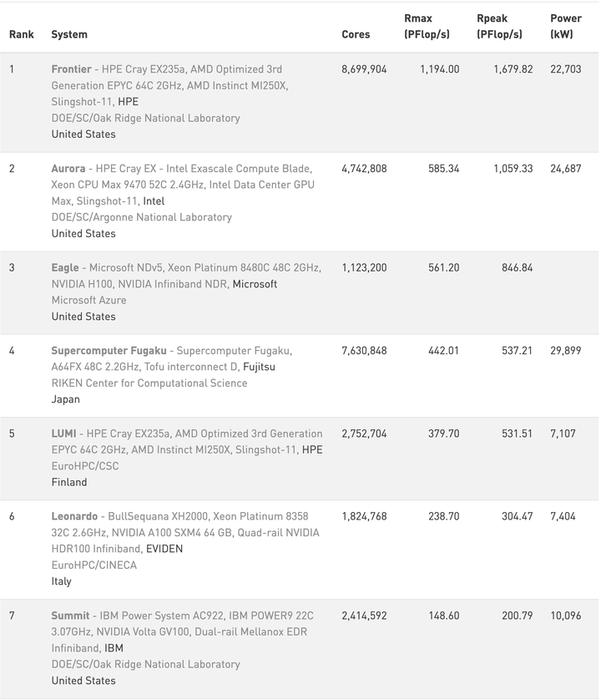
Task: Open the Aurora system link
Action: point(68,168)
